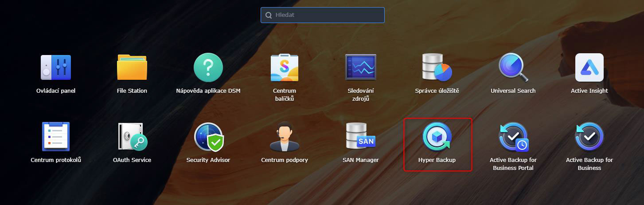Launch Sledování zdrojů monitor icon

361,67
